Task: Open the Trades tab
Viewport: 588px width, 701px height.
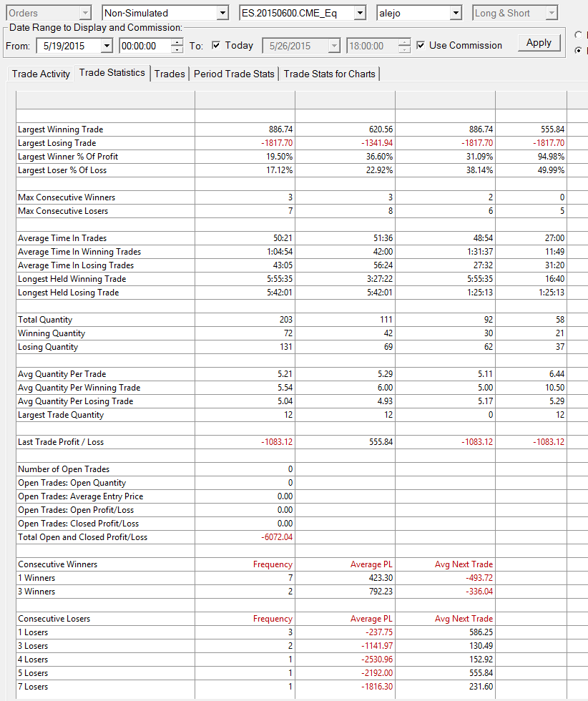Action: [170, 74]
